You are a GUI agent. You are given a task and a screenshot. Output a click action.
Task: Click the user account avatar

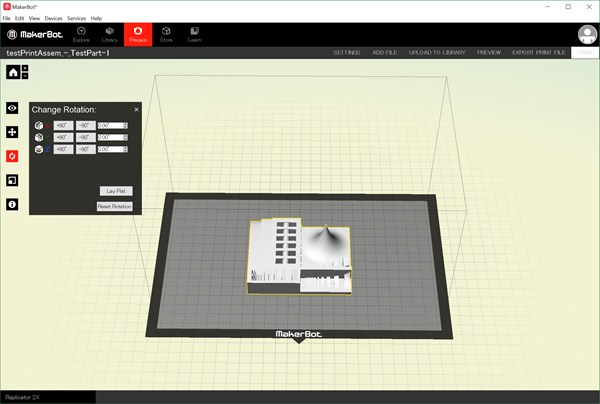click(587, 35)
